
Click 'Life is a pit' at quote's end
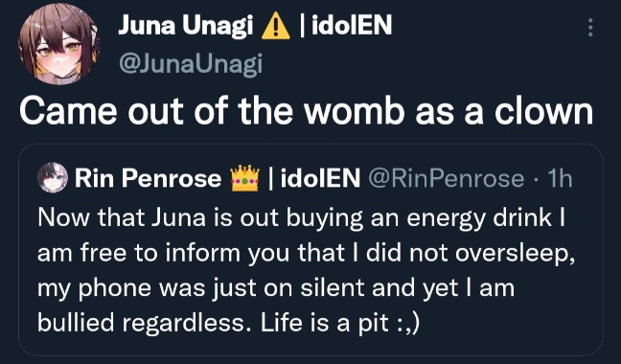[x=324, y=323]
